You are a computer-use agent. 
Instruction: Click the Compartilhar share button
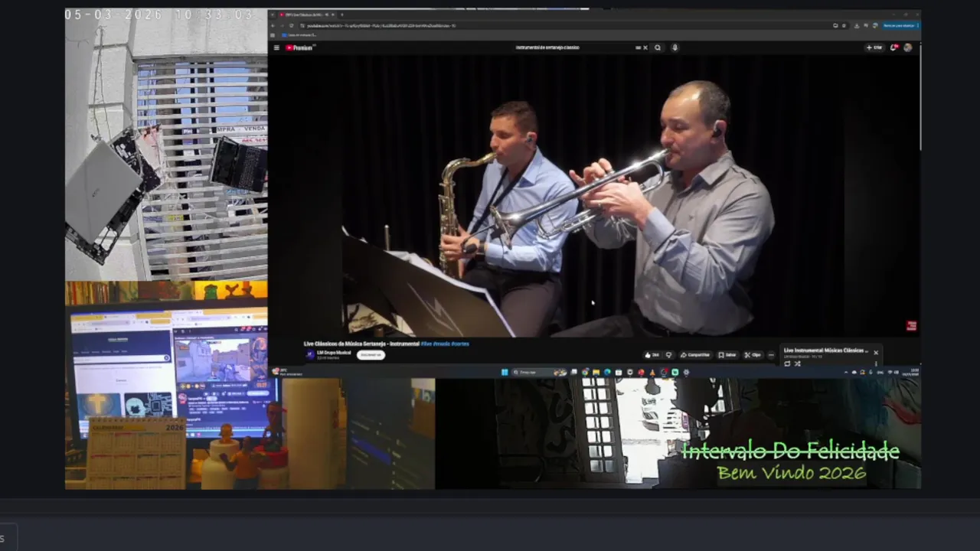[x=695, y=355]
